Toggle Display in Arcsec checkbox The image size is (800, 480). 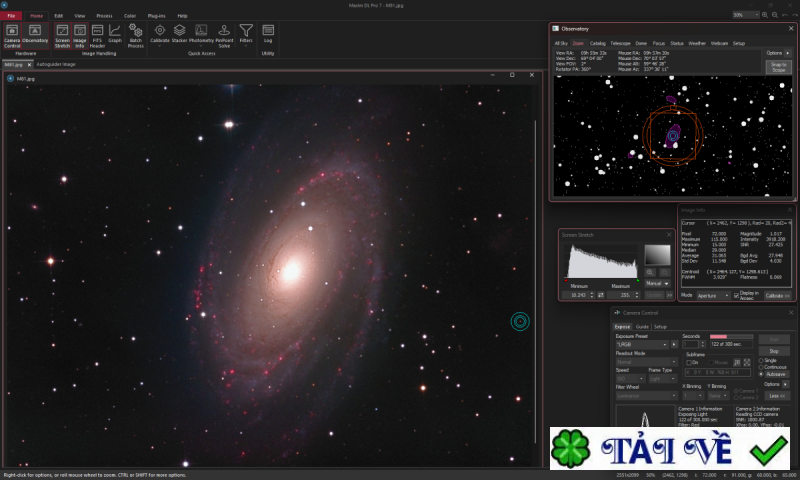[737, 296]
